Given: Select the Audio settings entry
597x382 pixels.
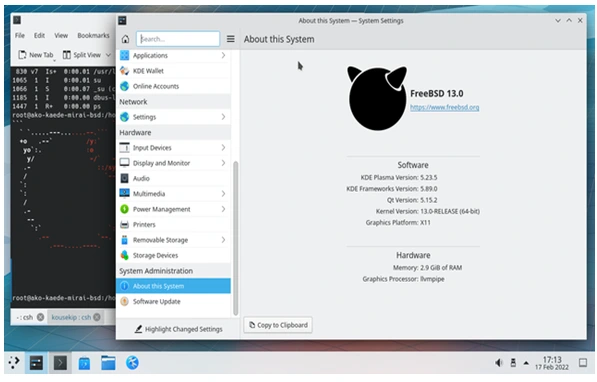Looking at the screenshot, I should pos(173,178).
